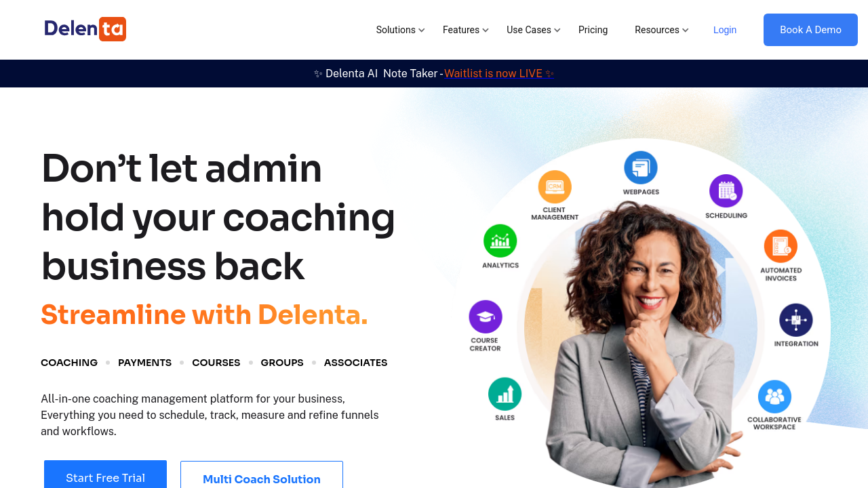
Task: Open the Course Creator graduation cap icon
Action: click(486, 317)
